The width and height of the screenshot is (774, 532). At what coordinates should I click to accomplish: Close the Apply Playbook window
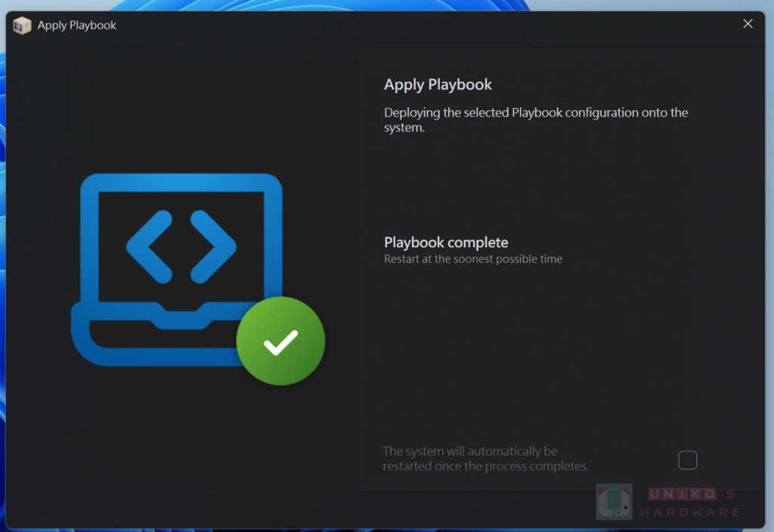tap(748, 23)
